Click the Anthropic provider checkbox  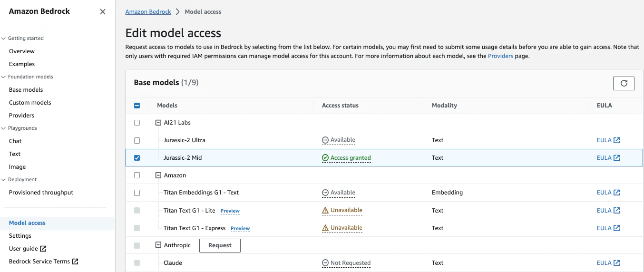point(137,245)
